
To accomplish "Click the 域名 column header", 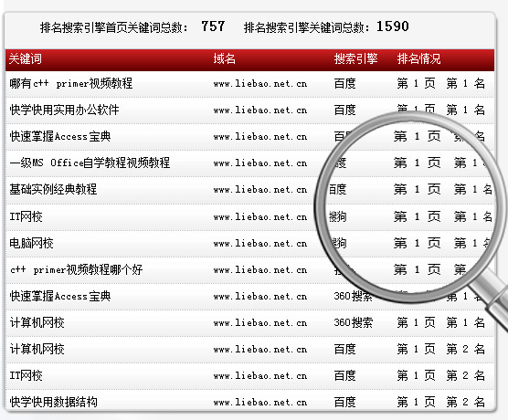I will (x=224, y=59).
